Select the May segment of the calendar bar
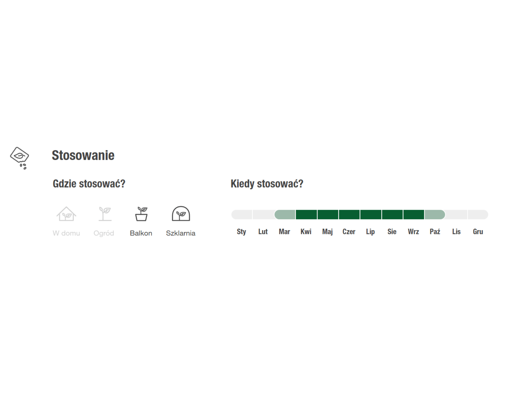This screenshot has width=532, height=399. pyautogui.click(x=328, y=215)
